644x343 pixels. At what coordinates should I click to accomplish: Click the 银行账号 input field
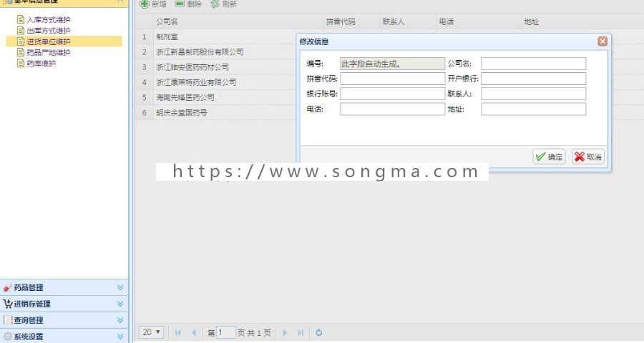pyautogui.click(x=392, y=94)
